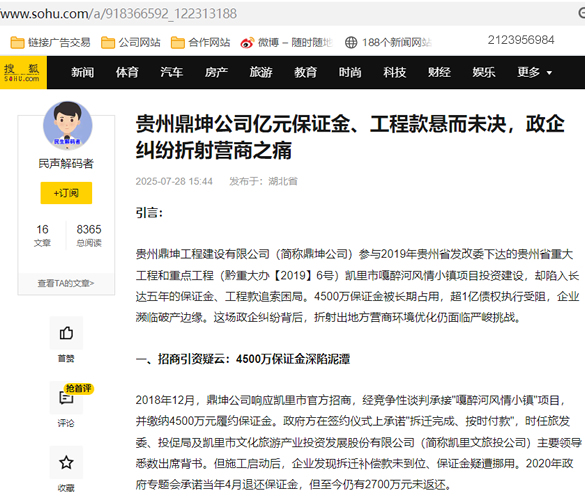Open the 娱乐 navigation item

[484, 72]
